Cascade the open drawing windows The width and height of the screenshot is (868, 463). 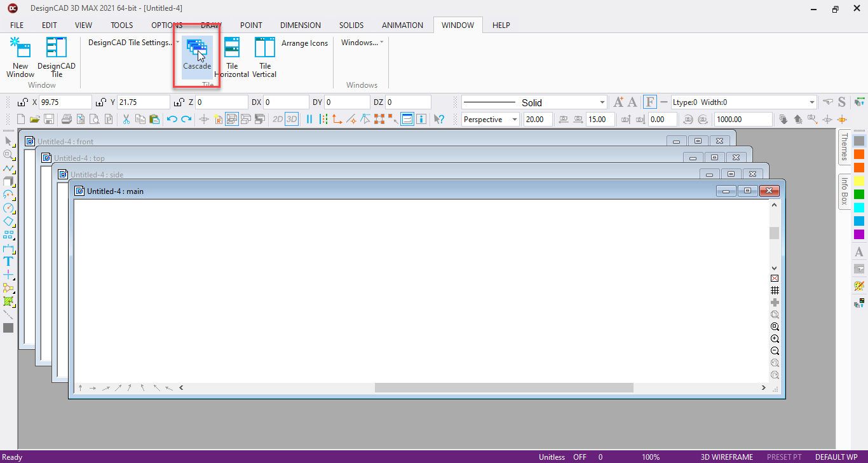coord(197,56)
